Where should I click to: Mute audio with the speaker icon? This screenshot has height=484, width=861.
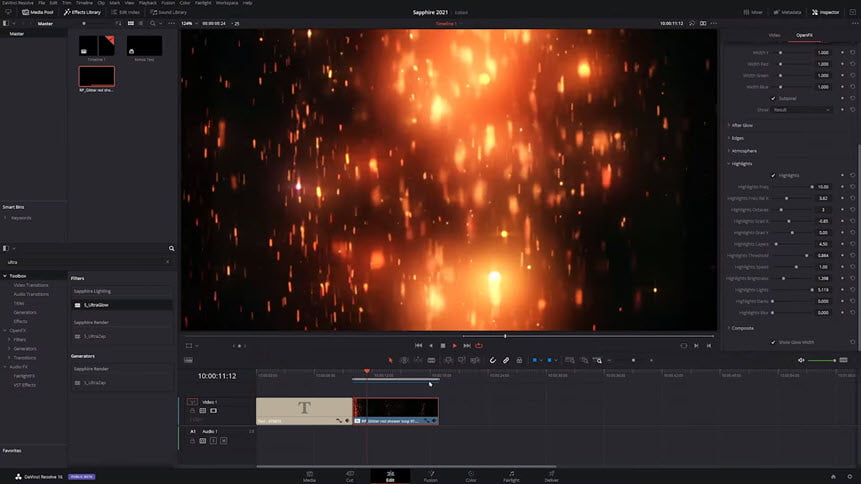tap(801, 360)
